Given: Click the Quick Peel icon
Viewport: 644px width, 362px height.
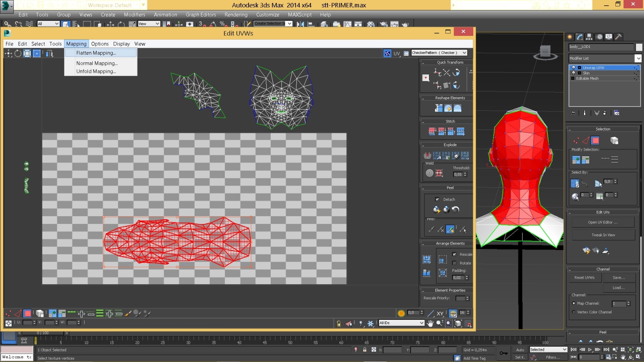Looking at the screenshot, I should [437, 209].
